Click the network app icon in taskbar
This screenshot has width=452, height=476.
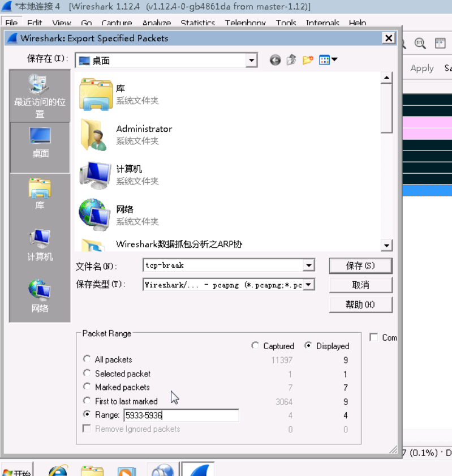coord(162,470)
